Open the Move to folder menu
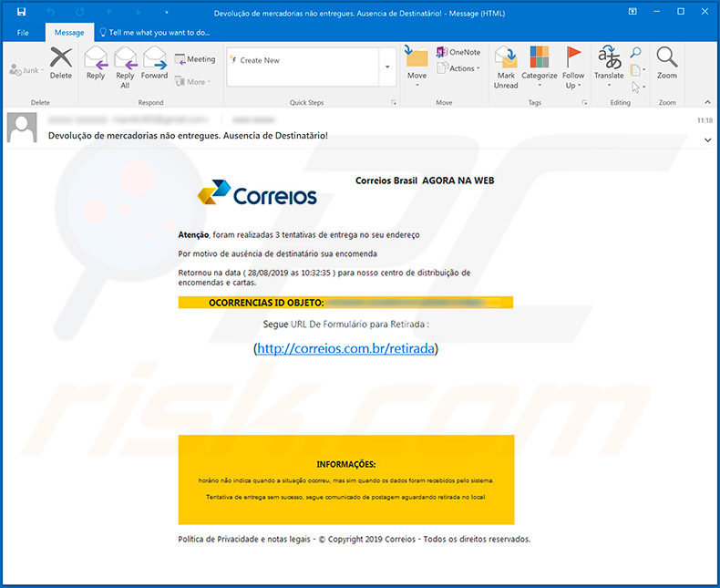The height and width of the screenshot is (588, 720). coord(417,67)
